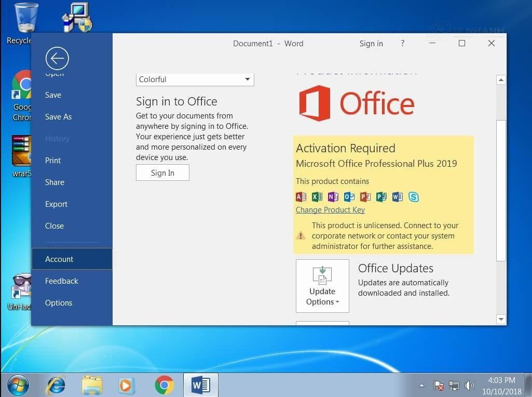Click the Sign In button
The image size is (532, 397).
162,173
